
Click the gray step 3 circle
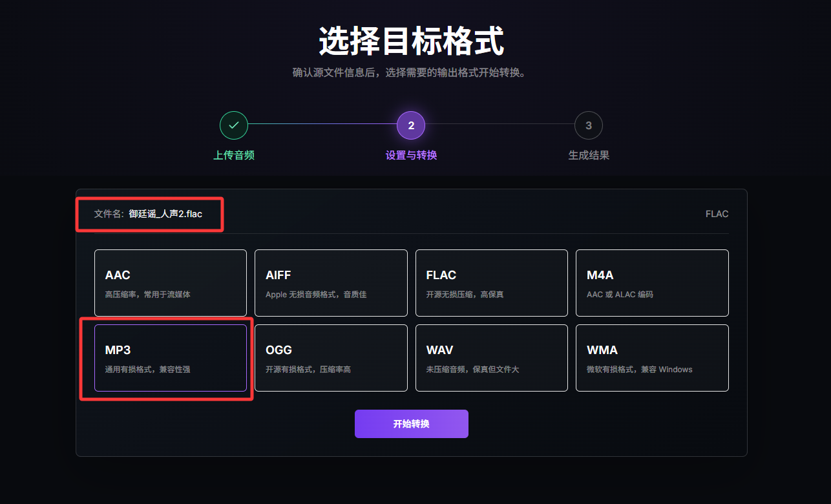tap(588, 125)
